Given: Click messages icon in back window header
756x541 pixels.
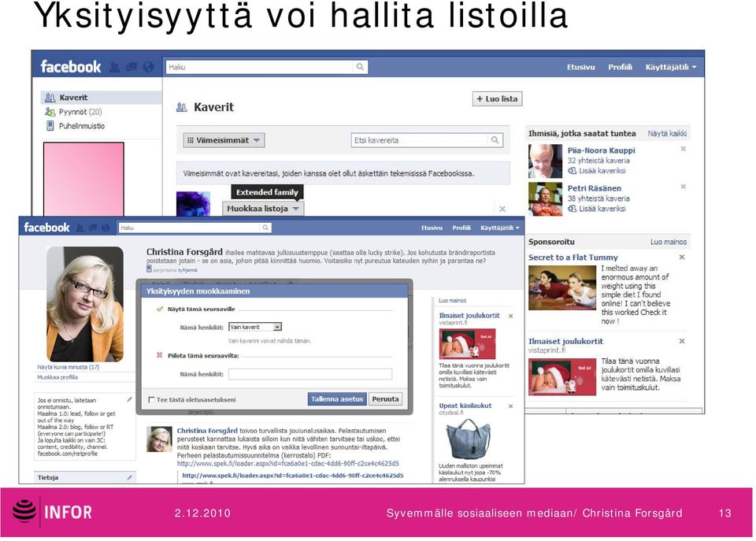Looking at the screenshot, I should [132, 67].
